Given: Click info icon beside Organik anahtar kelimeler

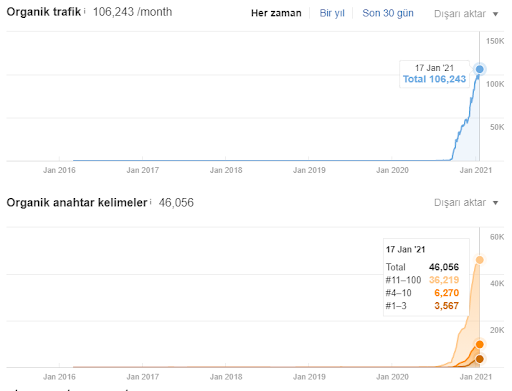Looking at the screenshot, I should pos(151,202).
